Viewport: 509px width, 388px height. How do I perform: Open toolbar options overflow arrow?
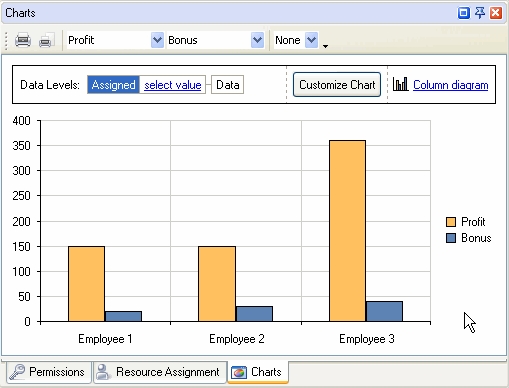tap(325, 46)
